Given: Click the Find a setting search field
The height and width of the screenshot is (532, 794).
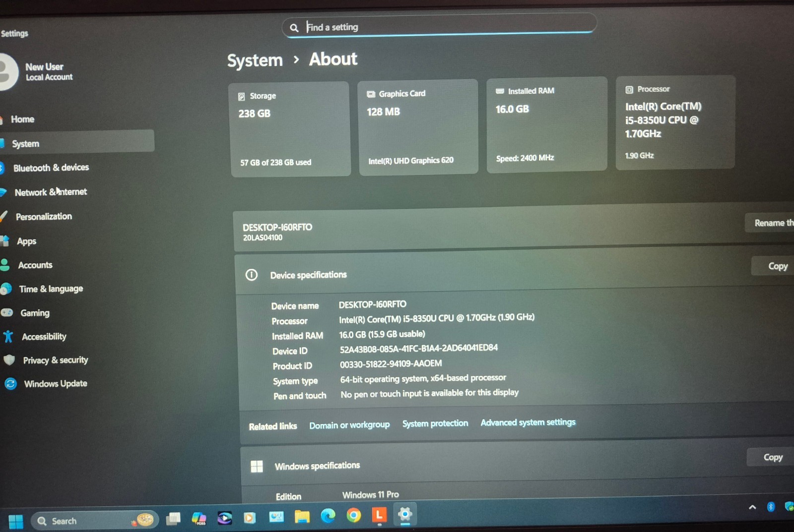Looking at the screenshot, I should point(439,26).
